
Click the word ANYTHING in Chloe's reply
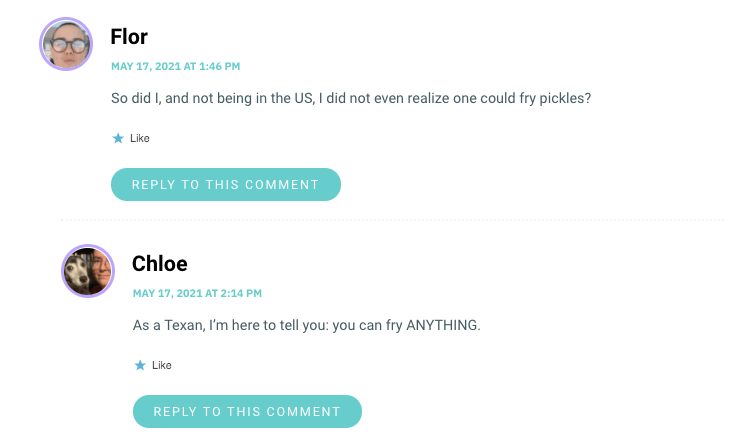444,325
